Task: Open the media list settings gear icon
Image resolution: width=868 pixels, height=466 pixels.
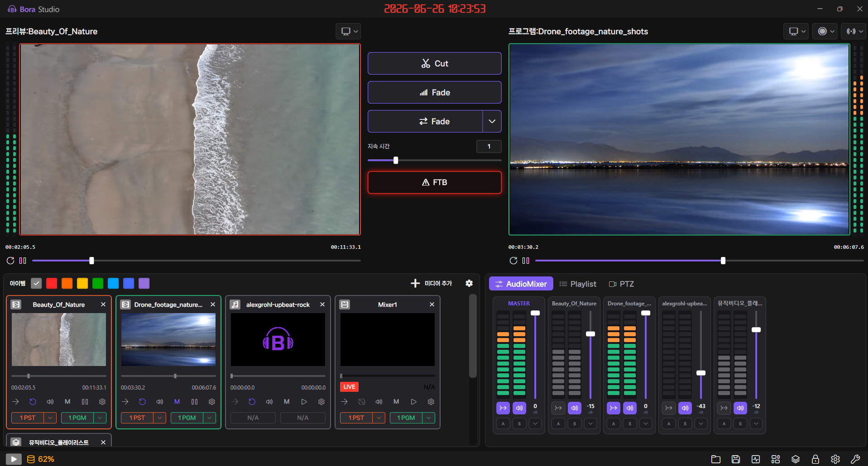Action: 469,283
